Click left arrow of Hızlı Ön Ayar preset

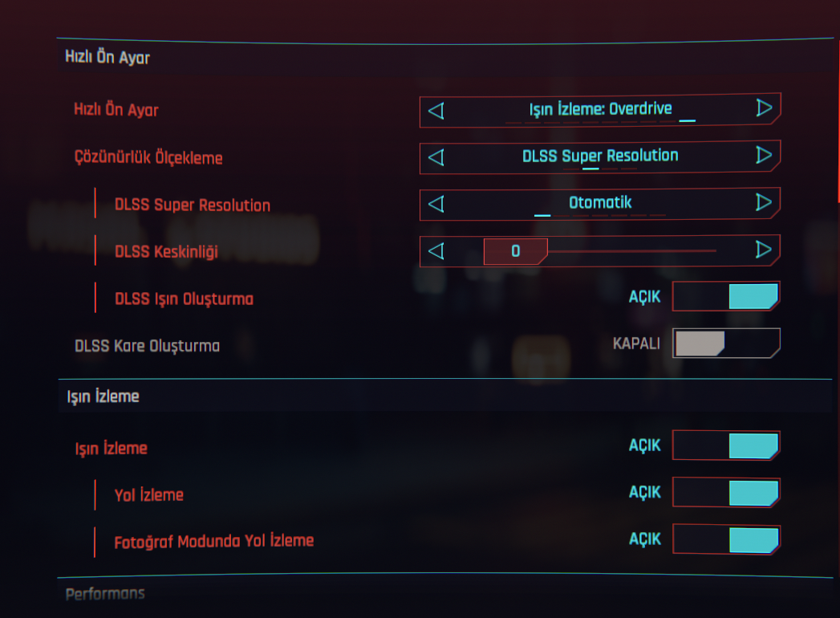coord(436,110)
